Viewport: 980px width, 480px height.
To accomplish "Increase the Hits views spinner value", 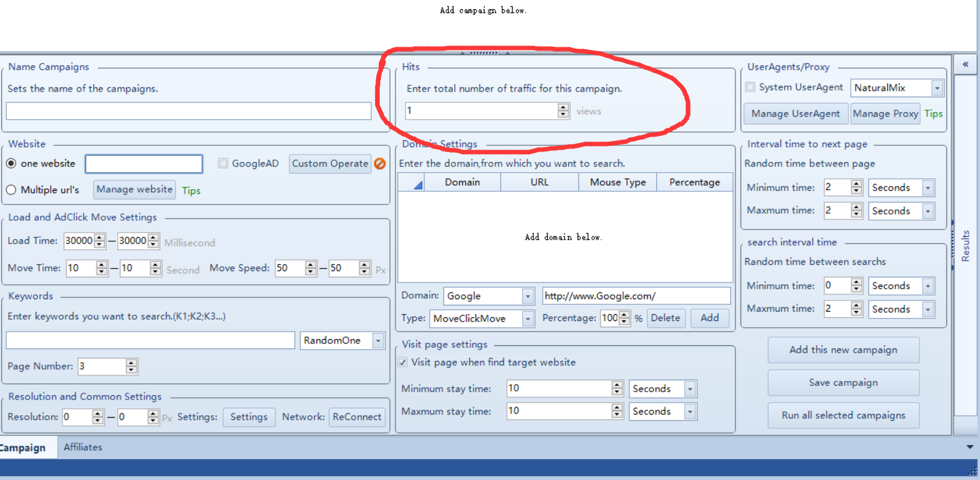I will point(563,107).
